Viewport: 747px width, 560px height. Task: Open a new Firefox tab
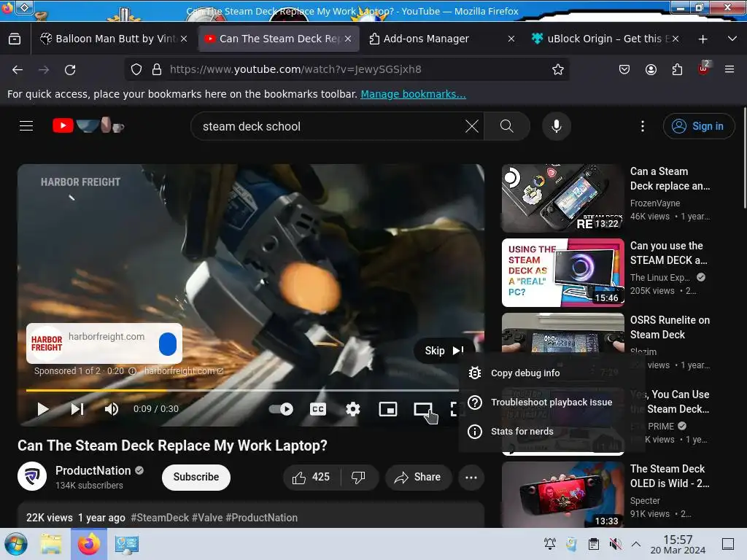[x=703, y=39]
